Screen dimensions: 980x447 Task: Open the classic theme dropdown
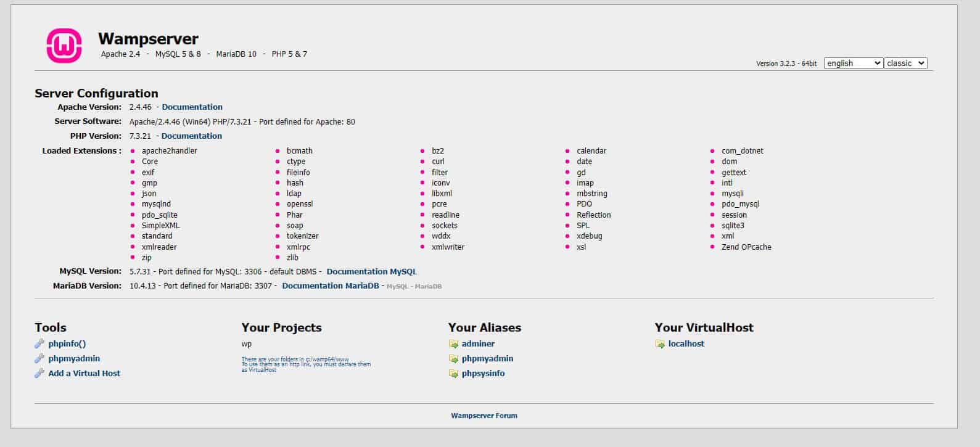tap(905, 63)
